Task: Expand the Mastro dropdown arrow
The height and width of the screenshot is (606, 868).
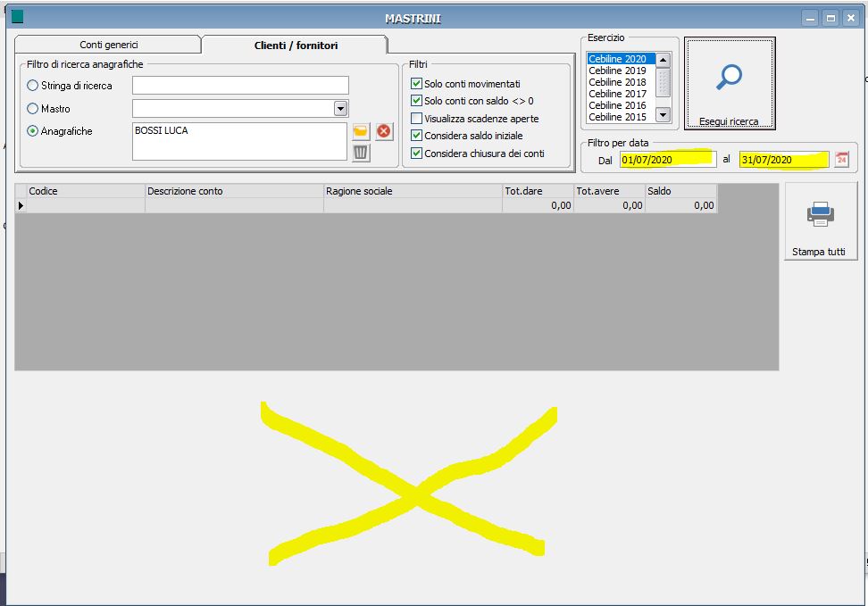Action: tap(341, 109)
